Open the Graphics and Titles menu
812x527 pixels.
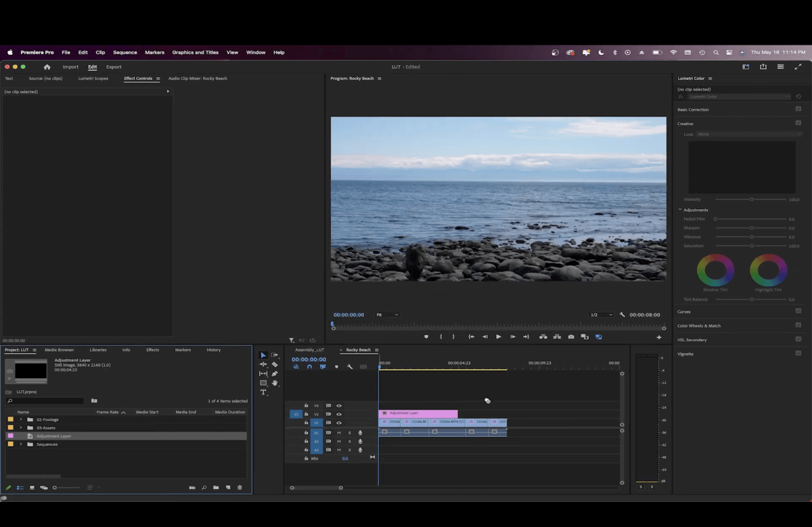pyautogui.click(x=196, y=52)
